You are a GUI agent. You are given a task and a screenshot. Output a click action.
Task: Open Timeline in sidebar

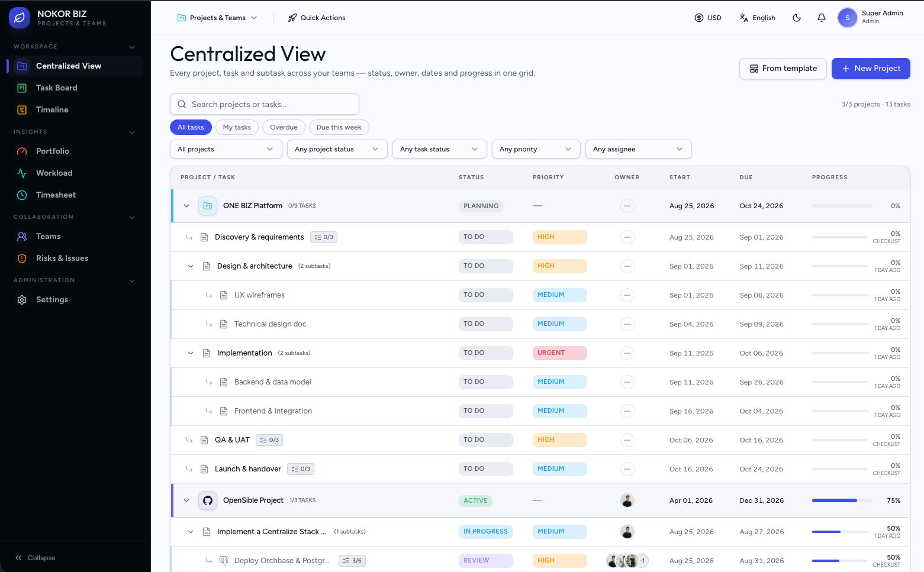75,109
